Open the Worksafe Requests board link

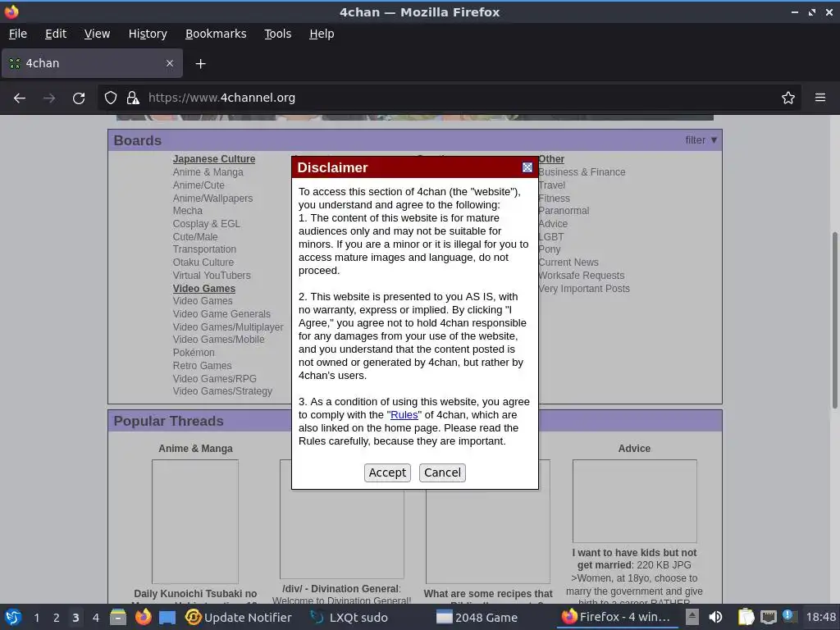(x=582, y=276)
